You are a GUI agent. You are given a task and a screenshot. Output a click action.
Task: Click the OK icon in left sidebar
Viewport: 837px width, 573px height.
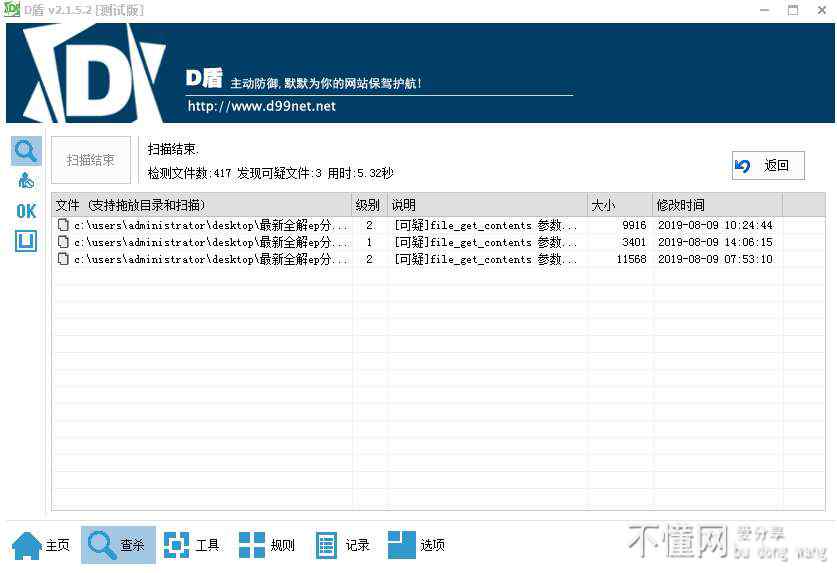[x=26, y=211]
